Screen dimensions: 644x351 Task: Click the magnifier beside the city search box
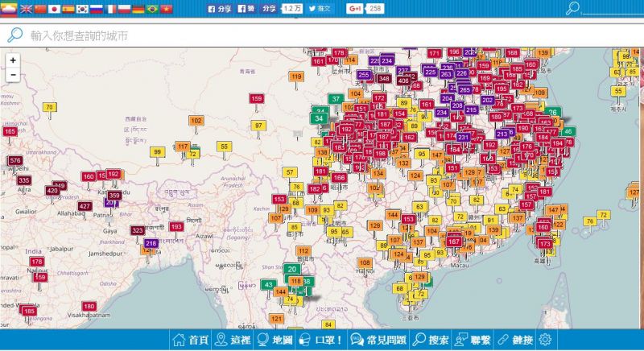[x=14, y=35]
